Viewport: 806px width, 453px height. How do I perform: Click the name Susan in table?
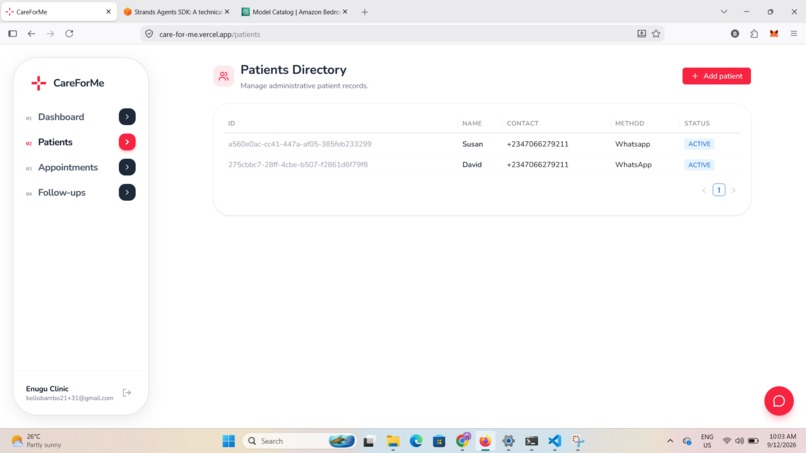(472, 144)
